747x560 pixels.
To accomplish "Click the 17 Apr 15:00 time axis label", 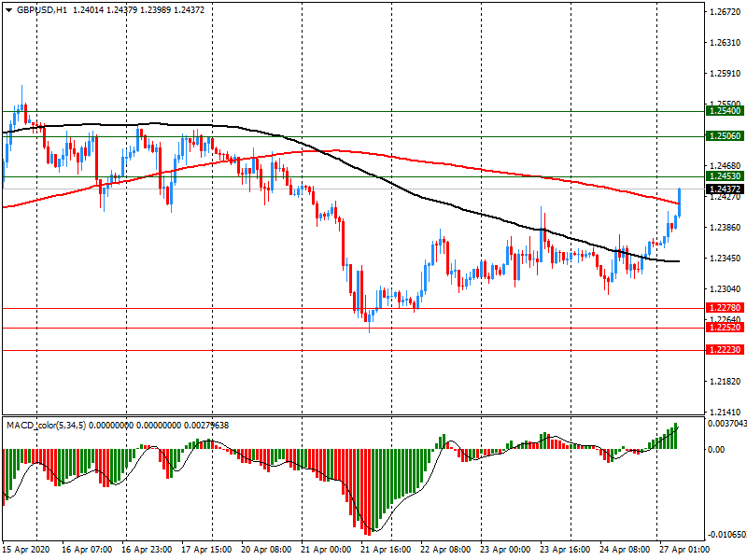I will coord(206,550).
